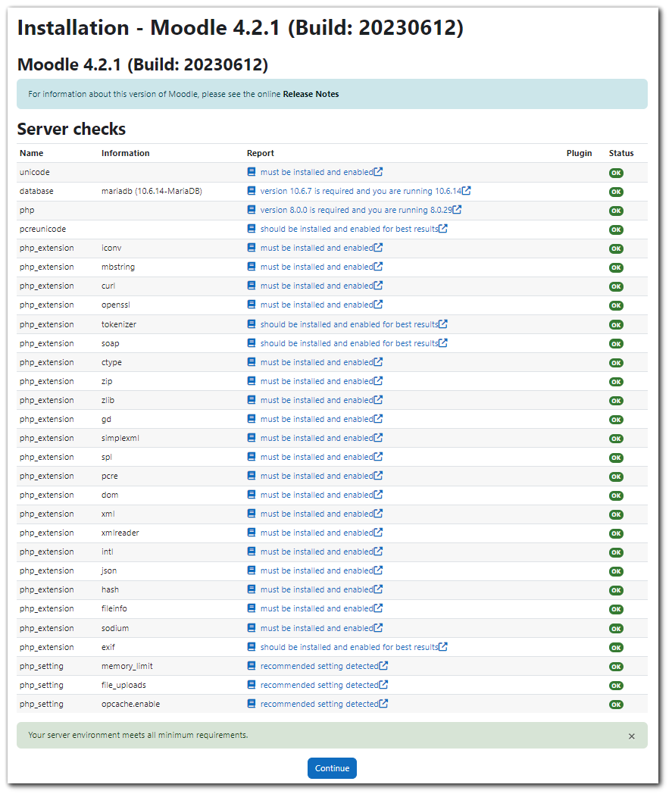Click the external link icon in the zlib row
672x797 pixels.
coord(378,399)
